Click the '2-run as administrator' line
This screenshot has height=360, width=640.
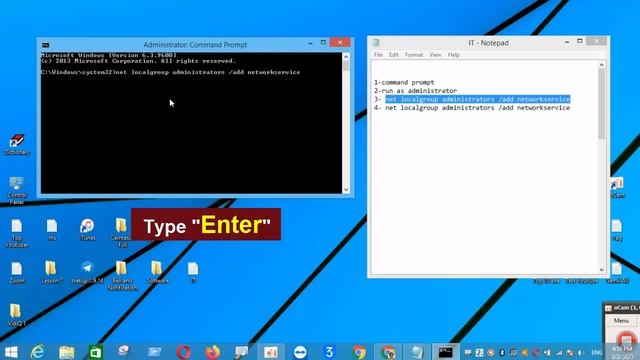[x=416, y=91]
